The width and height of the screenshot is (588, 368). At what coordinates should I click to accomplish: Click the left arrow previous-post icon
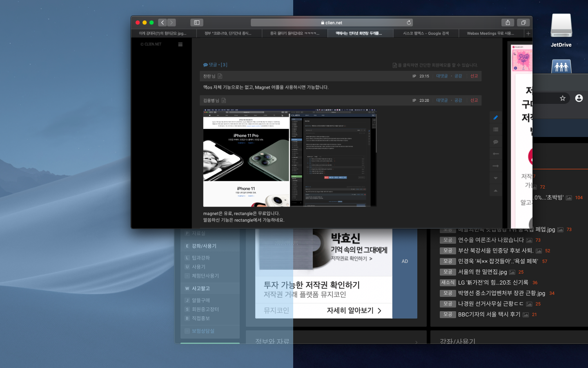(496, 154)
